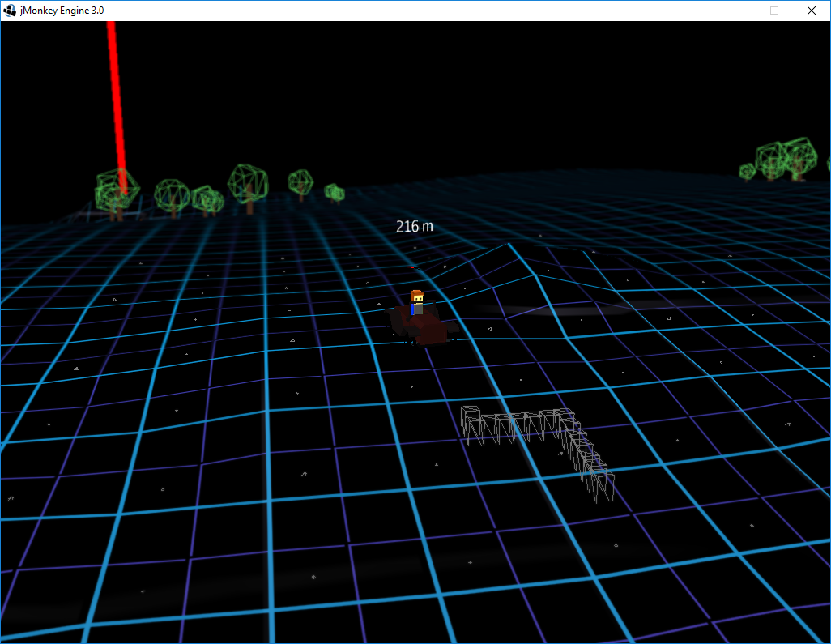Minimize the jMonkey Engine window
831x644 pixels.
click(738, 11)
